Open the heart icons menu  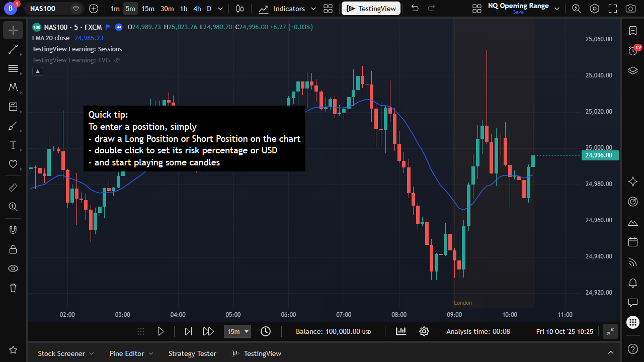tap(13, 164)
